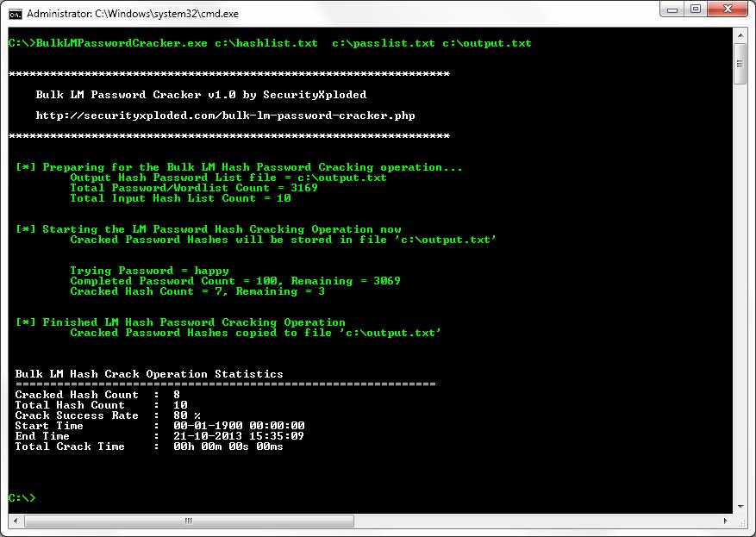Image resolution: width=756 pixels, height=537 pixels.
Task: Click the vertical scrollbar up arrow
Action: 740,34
